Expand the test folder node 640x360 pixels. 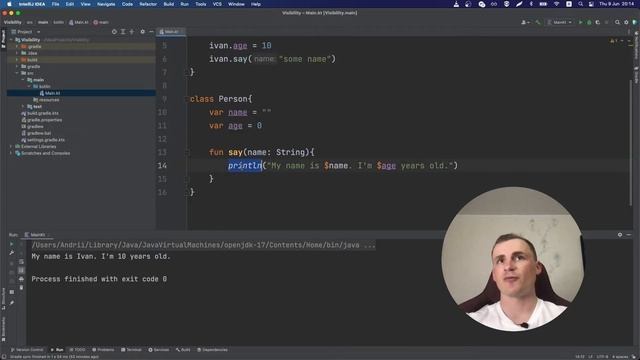[23, 107]
